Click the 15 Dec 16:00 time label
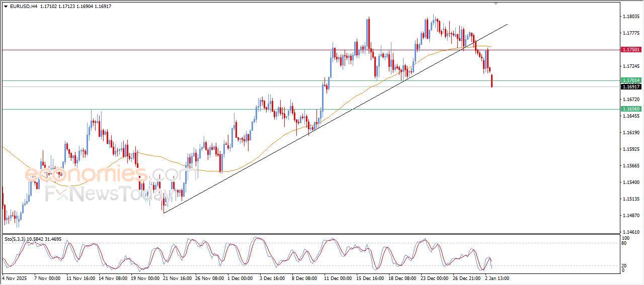 click(370, 277)
